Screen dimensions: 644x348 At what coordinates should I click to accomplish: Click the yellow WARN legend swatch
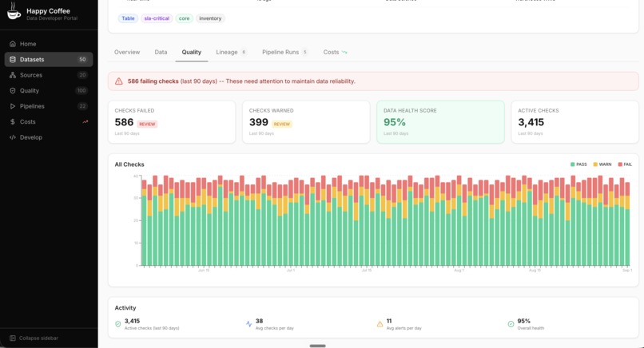coord(595,164)
